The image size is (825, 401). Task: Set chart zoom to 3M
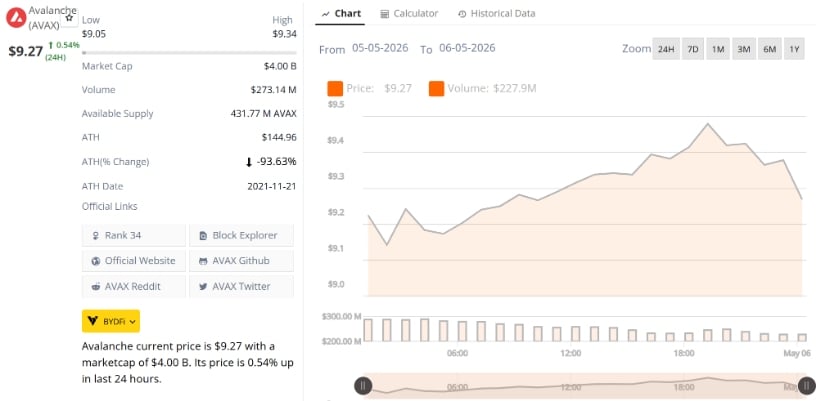[743, 49]
